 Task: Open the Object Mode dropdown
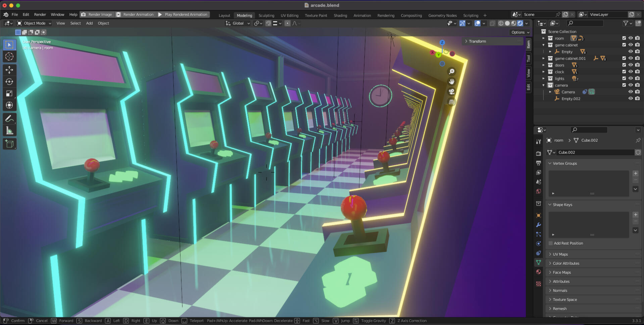coord(34,23)
